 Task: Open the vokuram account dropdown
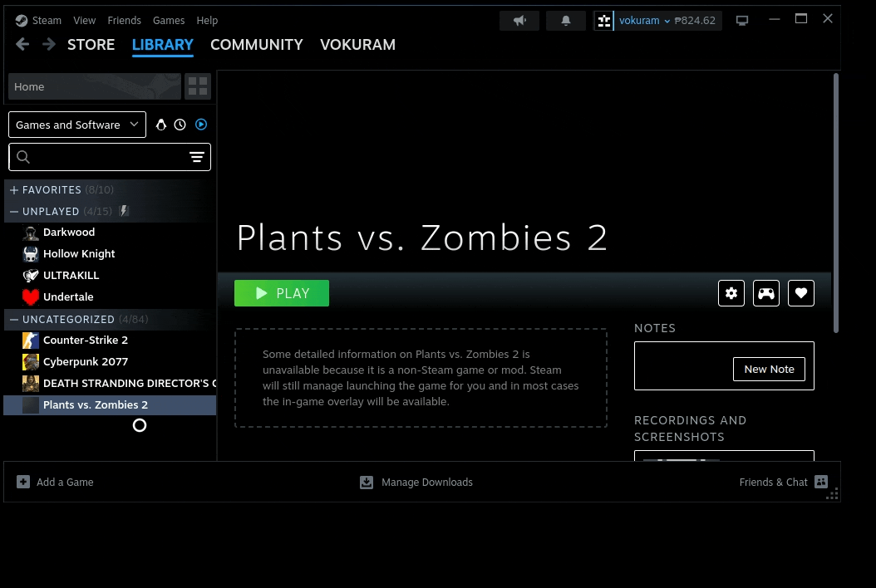coord(644,21)
